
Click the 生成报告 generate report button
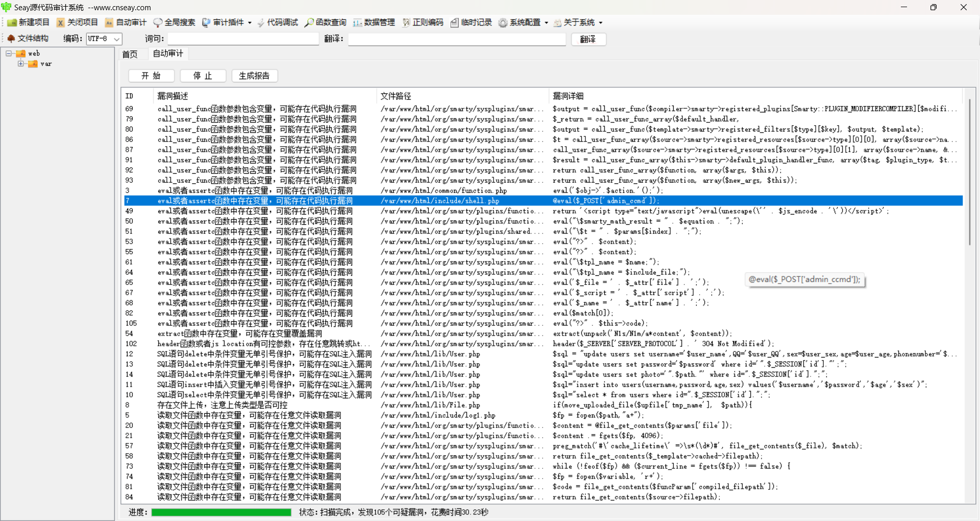[x=254, y=76]
